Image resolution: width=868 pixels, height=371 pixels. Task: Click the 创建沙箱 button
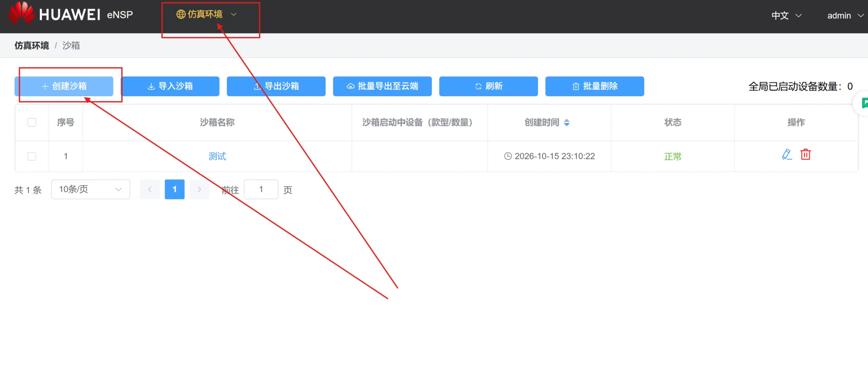(x=64, y=86)
